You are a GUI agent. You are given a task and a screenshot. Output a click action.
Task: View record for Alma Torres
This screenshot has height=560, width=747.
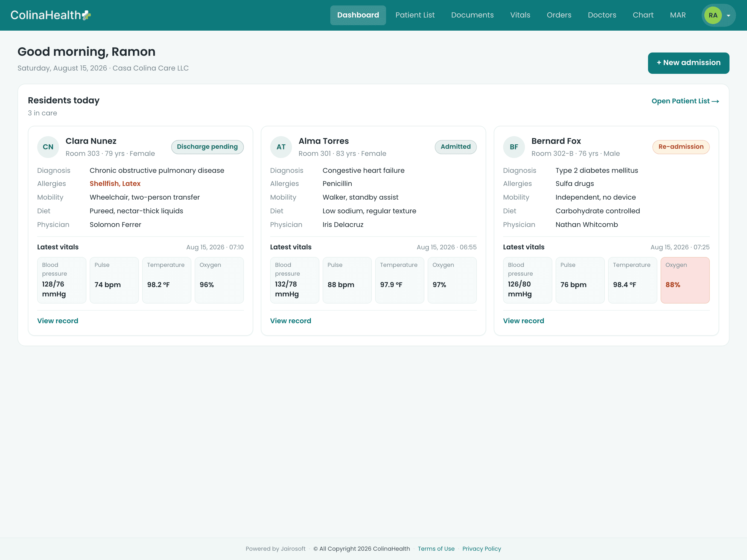[x=290, y=321]
